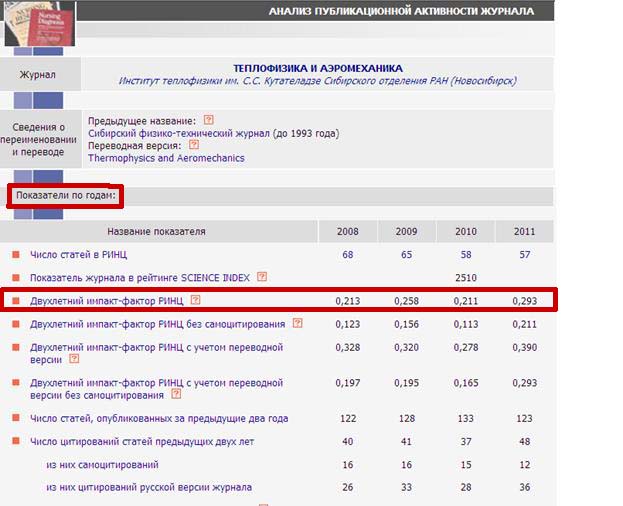The width and height of the screenshot is (623, 506).
Task: Open the Институт теплофизики им. Кутателадзе link
Action: pyautogui.click(x=318, y=81)
